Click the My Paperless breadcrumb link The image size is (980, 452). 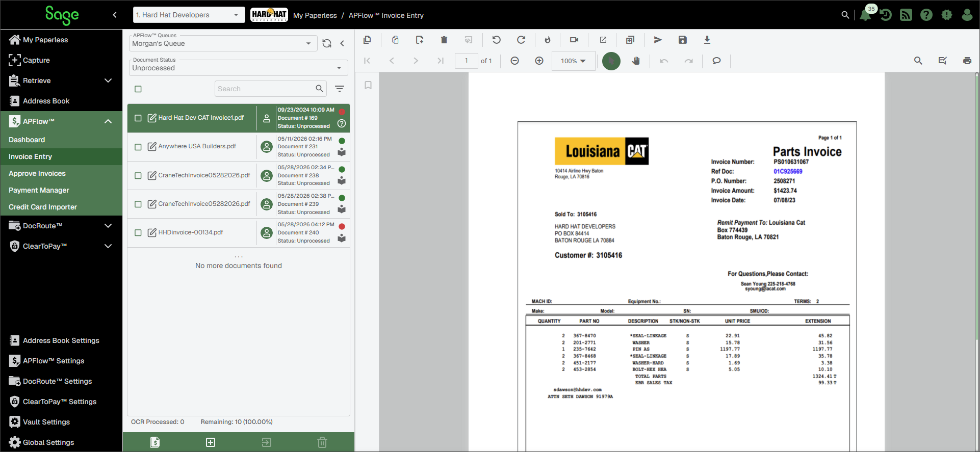[x=315, y=15]
